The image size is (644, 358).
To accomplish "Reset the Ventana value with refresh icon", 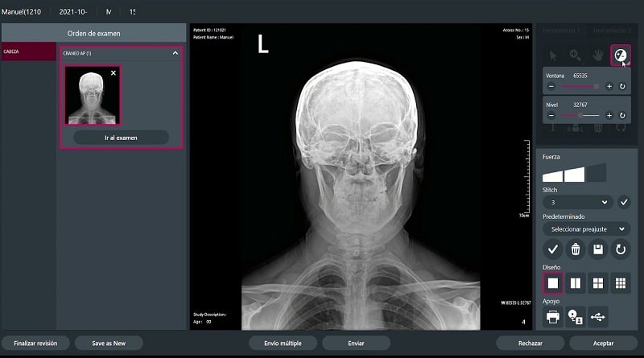I will click(622, 86).
